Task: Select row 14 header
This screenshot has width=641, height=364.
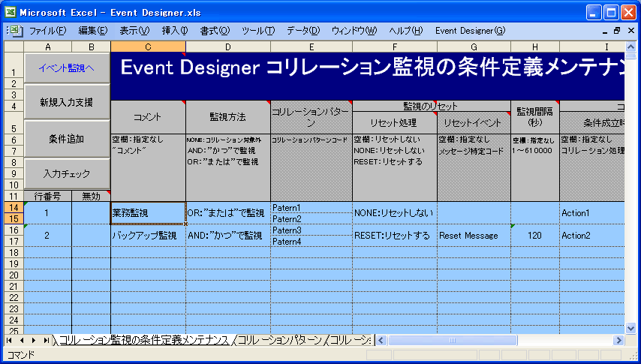Action: pos(14,207)
